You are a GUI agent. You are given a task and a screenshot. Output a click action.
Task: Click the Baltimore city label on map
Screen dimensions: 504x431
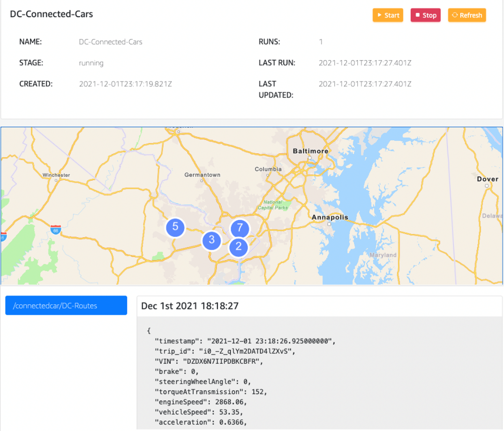310,151
